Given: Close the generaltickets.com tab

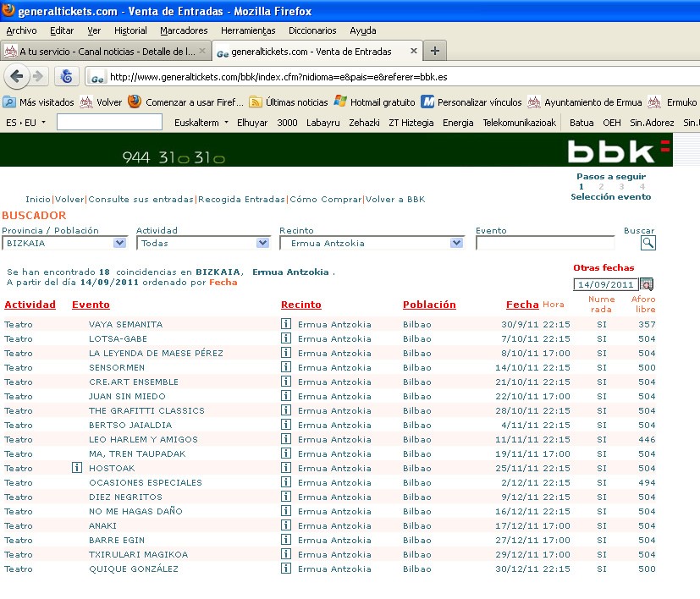Looking at the screenshot, I should tap(414, 51).
